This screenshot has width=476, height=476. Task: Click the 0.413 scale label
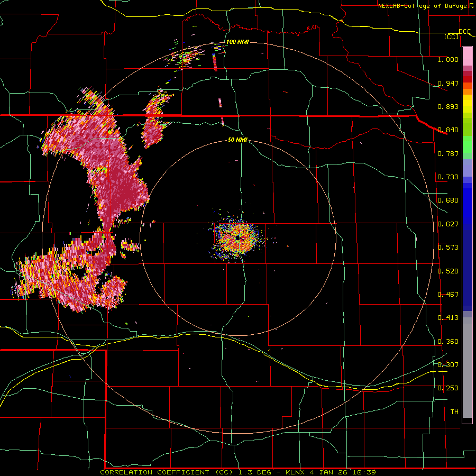[448, 318]
